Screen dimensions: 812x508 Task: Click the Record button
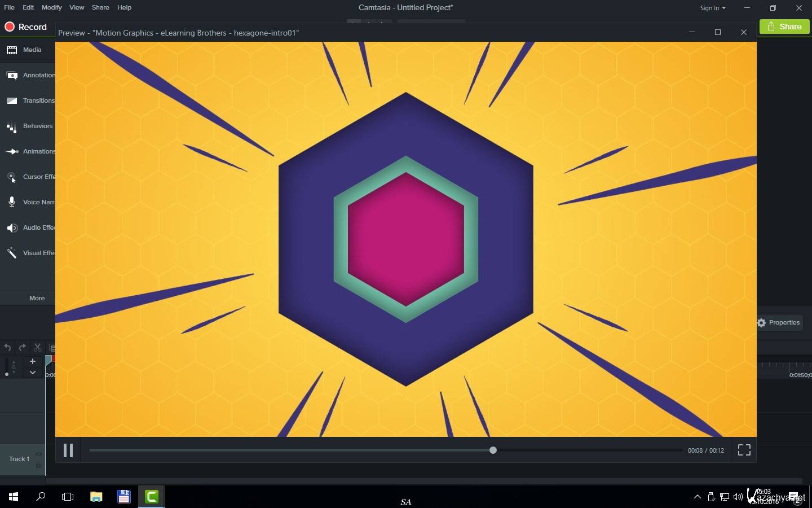click(25, 27)
